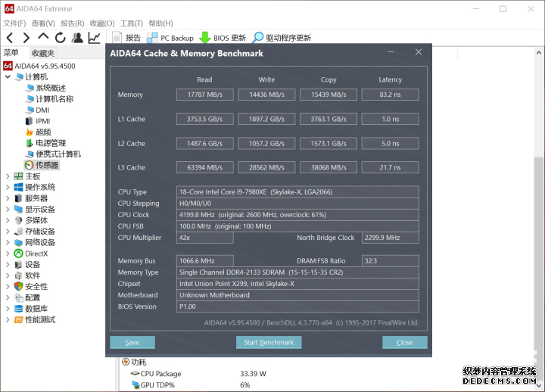Image resolution: width=545 pixels, height=392 pixels.
Task: Select 系统概述 in the tree
Action: (x=46, y=88)
